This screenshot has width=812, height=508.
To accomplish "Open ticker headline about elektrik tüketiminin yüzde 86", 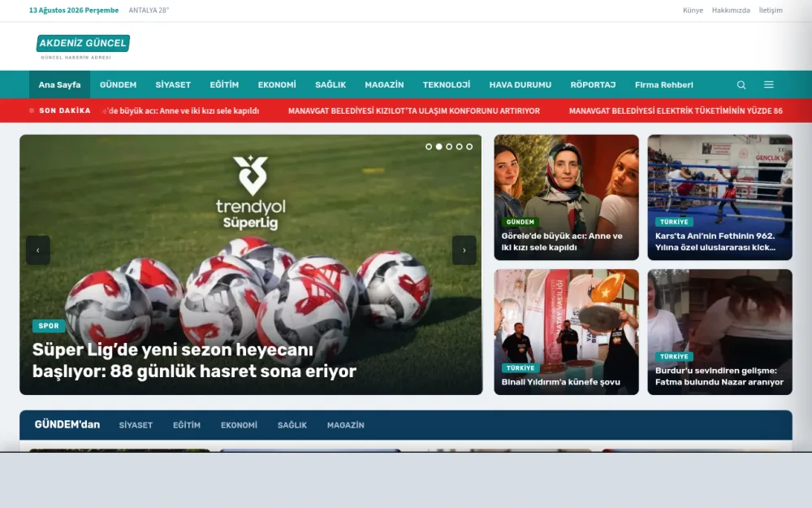I will pos(676,111).
